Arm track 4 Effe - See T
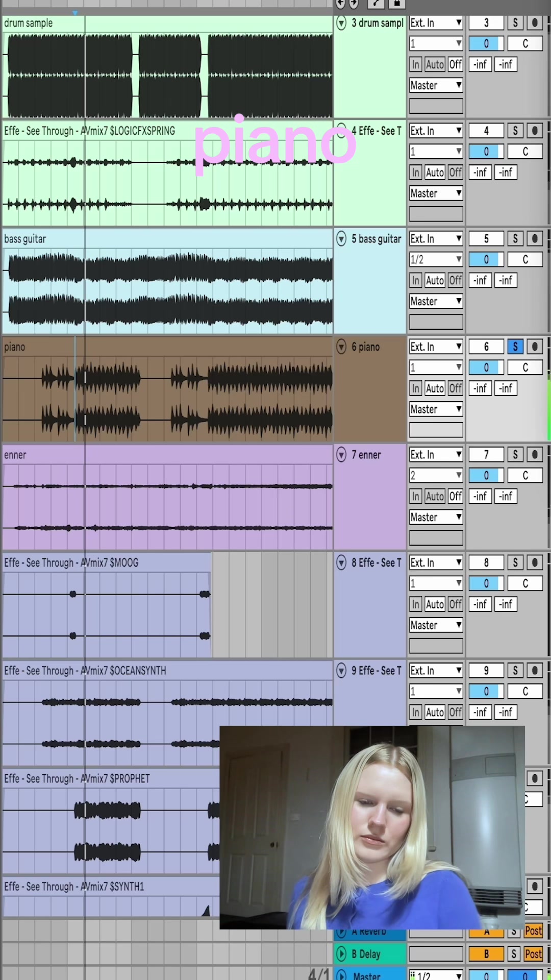This screenshot has width=551, height=980. pyautogui.click(x=534, y=131)
